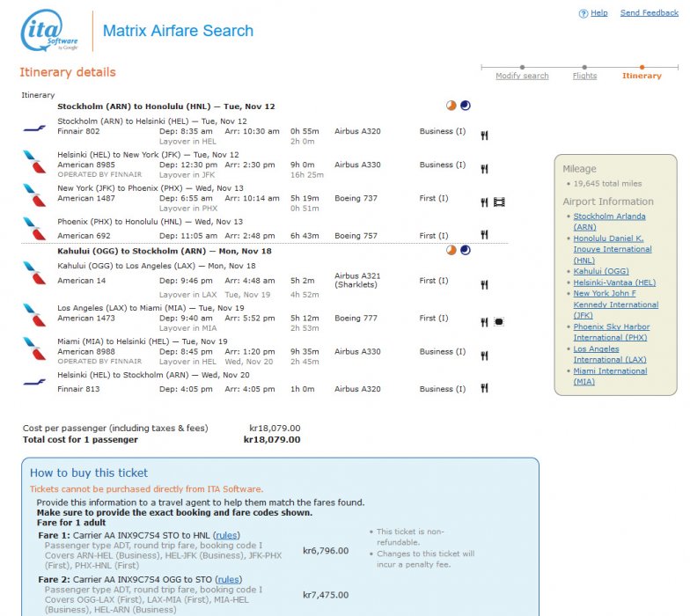Switch to the Flights step
The width and height of the screenshot is (690, 616).
[x=584, y=76]
